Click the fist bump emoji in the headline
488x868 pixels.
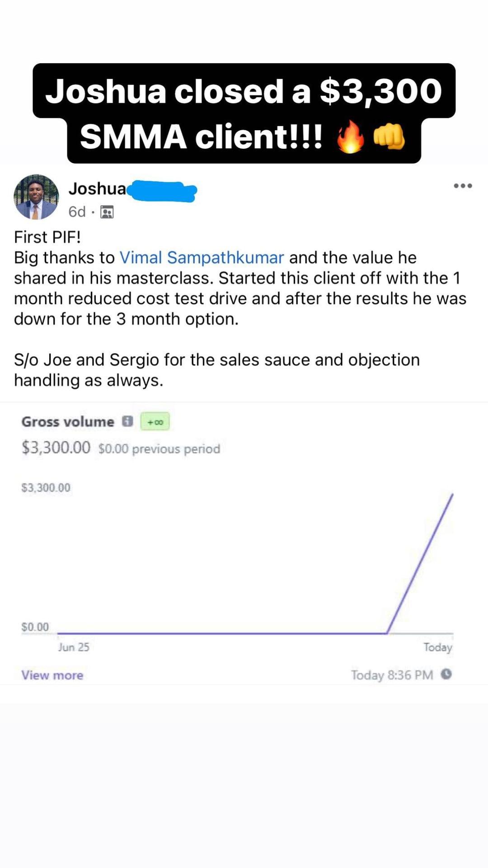tap(389, 137)
